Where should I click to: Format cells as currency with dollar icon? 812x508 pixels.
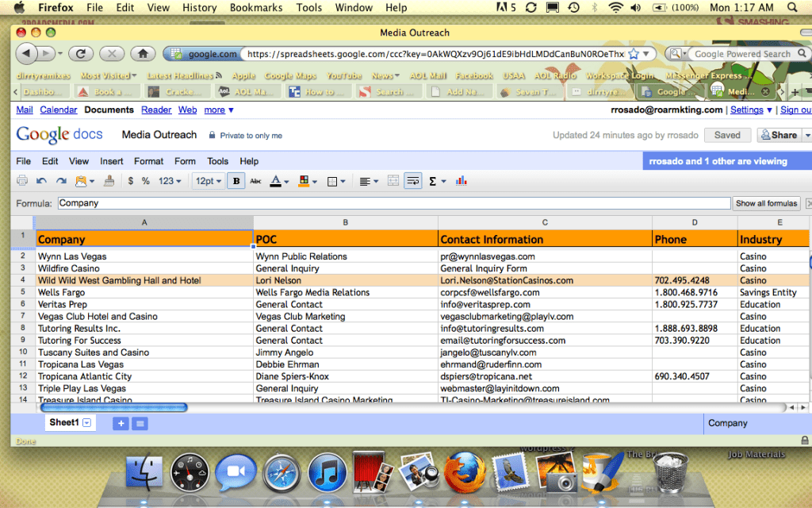coord(131,181)
